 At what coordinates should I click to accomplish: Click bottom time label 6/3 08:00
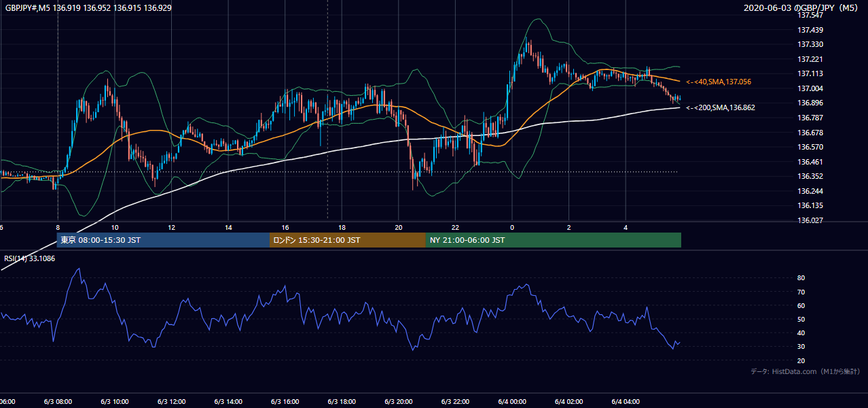tap(57, 401)
